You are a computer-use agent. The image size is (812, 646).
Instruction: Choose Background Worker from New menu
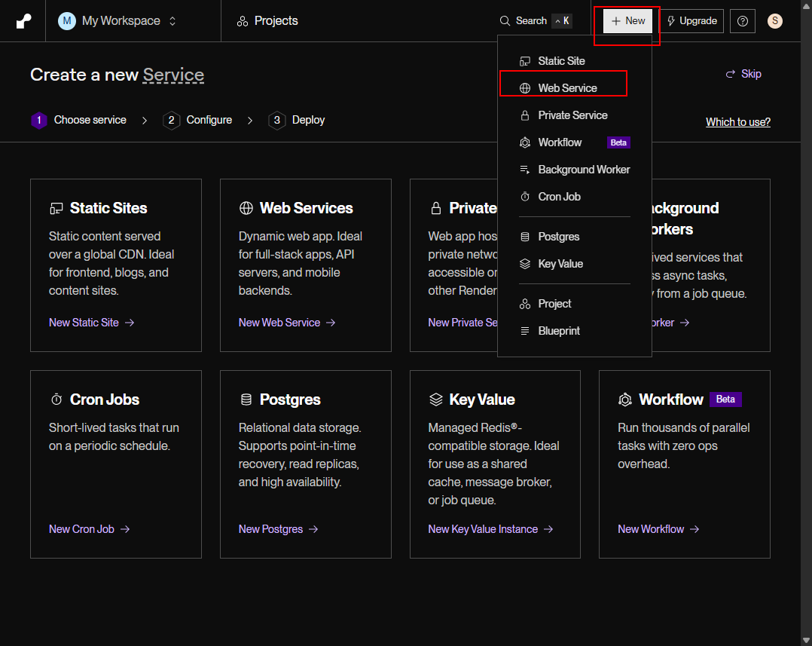tap(574, 170)
